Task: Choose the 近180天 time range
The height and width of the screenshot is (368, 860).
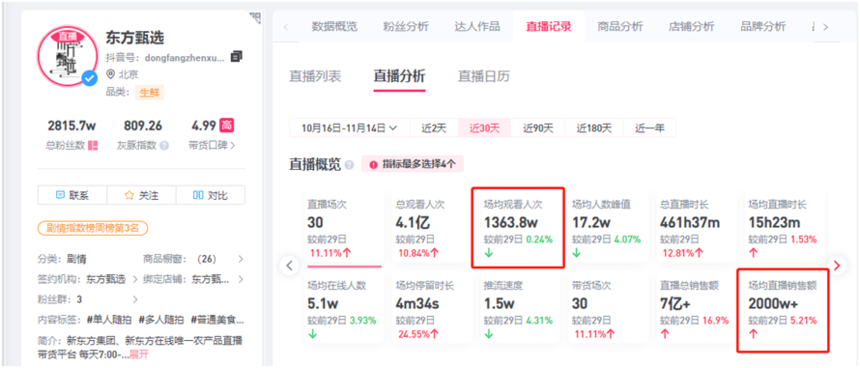Action: (594, 128)
